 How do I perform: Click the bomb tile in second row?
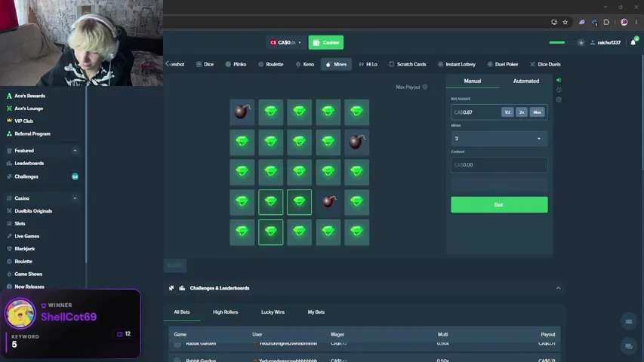(x=356, y=142)
